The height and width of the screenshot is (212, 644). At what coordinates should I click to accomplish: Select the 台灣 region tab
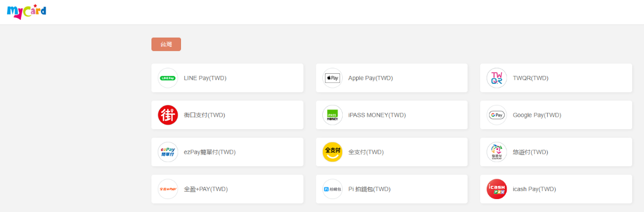pos(166,45)
